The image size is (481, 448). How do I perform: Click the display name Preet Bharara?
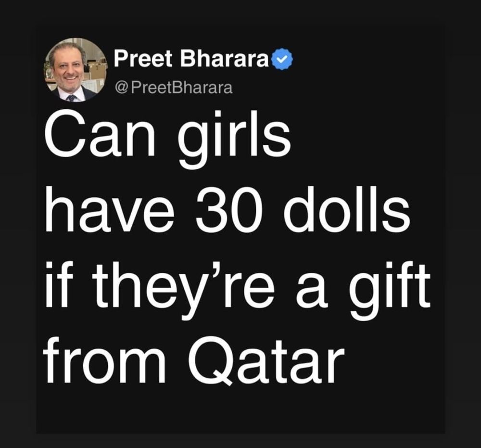point(191,58)
